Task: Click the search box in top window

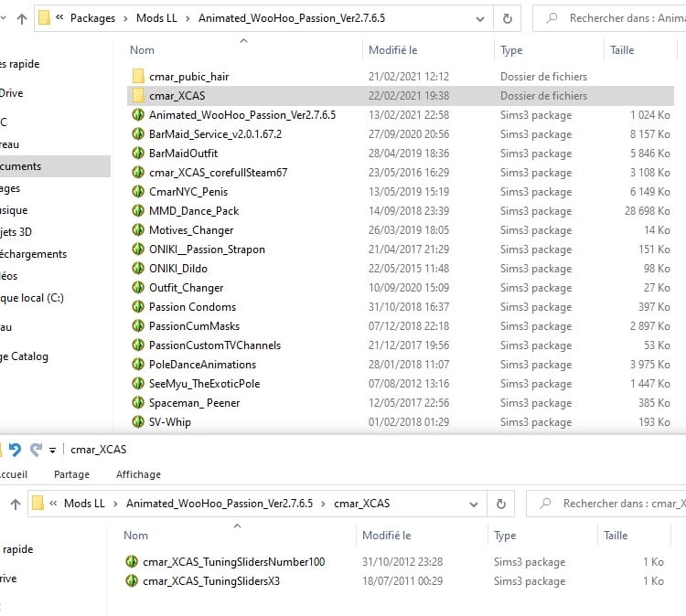Action: (x=609, y=18)
